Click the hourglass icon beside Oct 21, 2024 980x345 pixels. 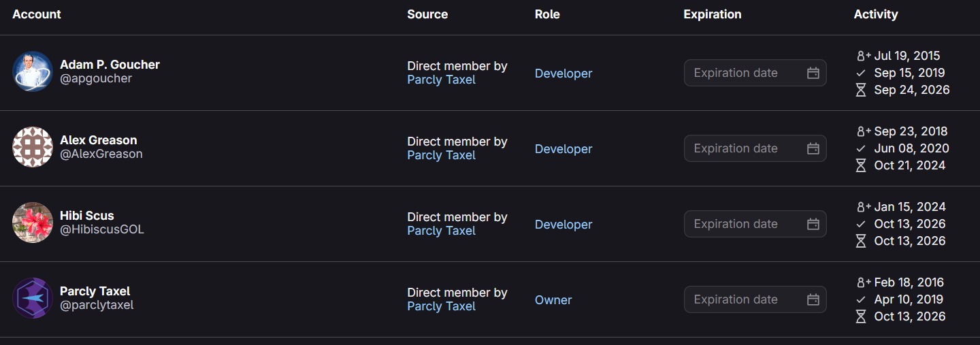(x=861, y=165)
